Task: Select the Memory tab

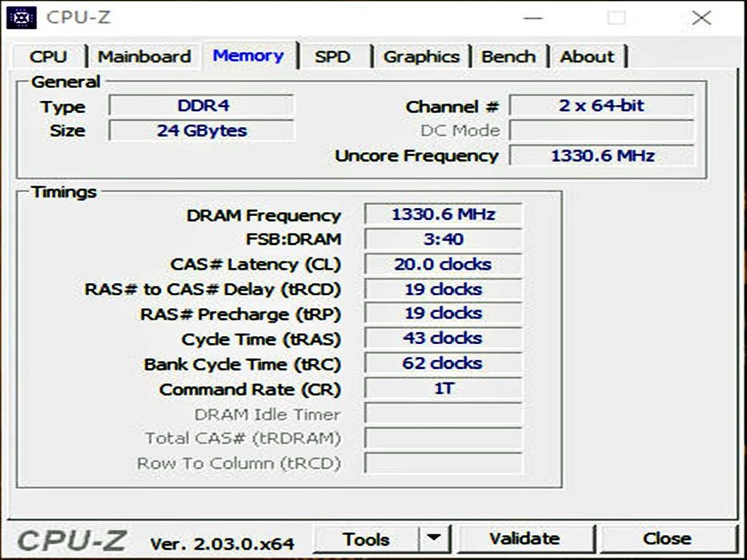Action: pyautogui.click(x=248, y=56)
